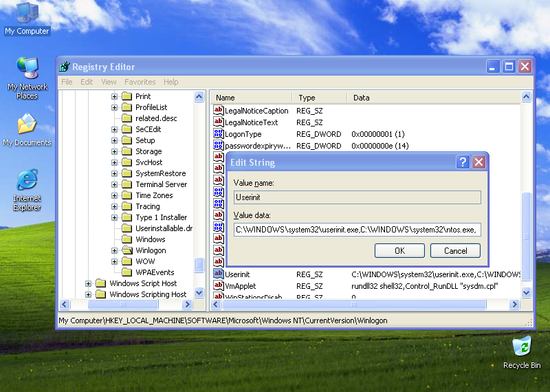Click the rundll32 shell32 data cell

424,286
